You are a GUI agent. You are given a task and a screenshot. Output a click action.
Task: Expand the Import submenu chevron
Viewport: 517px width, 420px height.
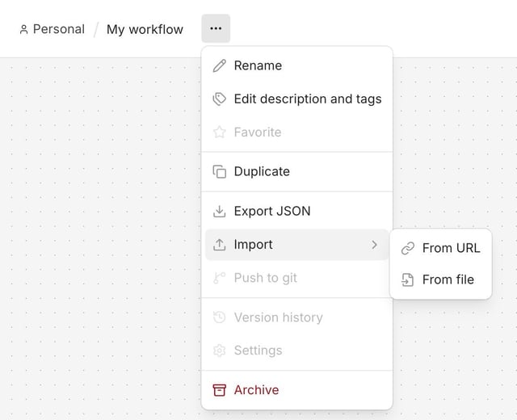[x=374, y=245]
